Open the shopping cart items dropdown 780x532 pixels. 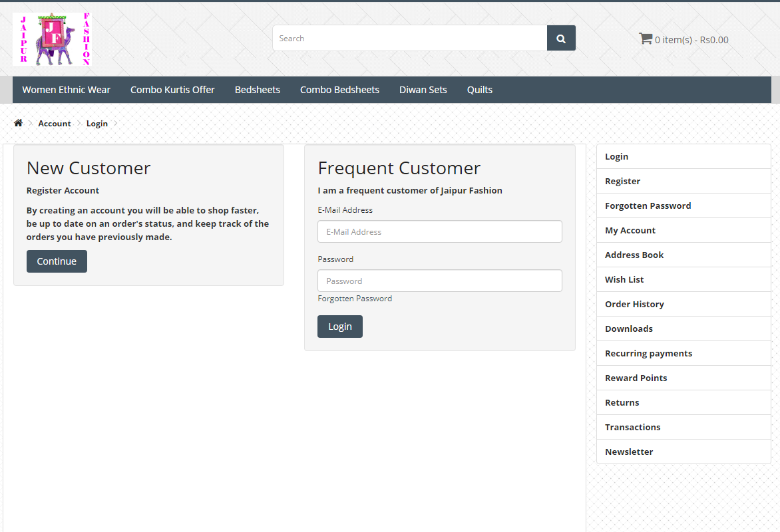(683, 39)
